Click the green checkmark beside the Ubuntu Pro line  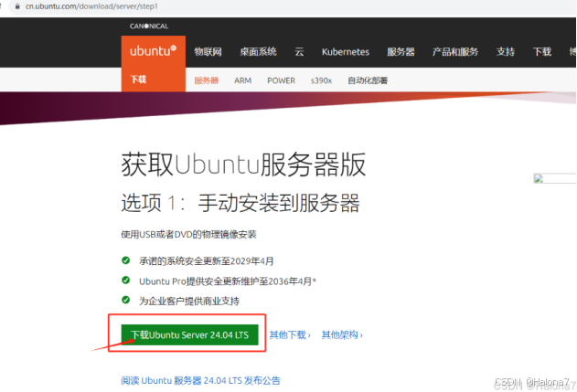[x=125, y=281]
